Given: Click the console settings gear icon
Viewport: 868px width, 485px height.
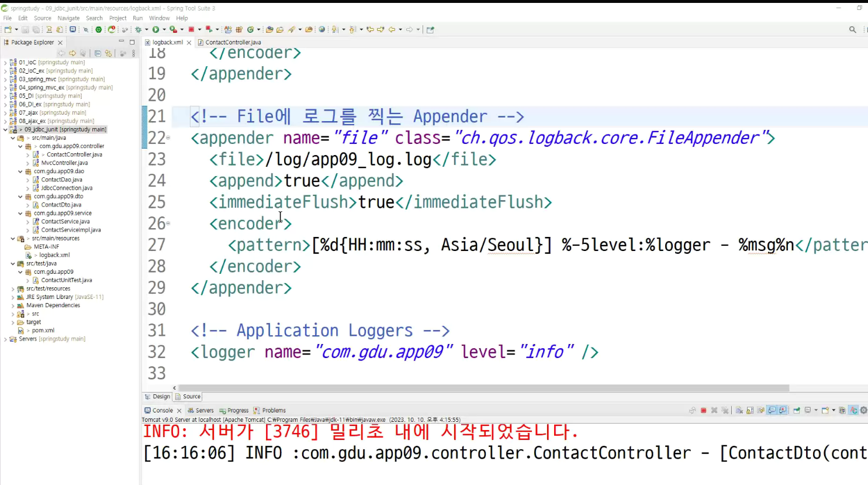Looking at the screenshot, I should click(864, 410).
